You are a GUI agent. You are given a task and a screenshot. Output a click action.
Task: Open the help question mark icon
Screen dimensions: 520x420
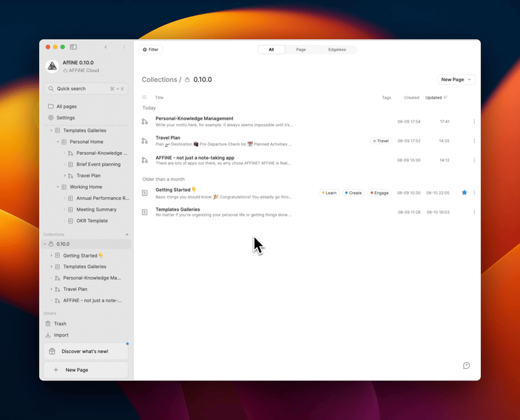click(x=466, y=365)
